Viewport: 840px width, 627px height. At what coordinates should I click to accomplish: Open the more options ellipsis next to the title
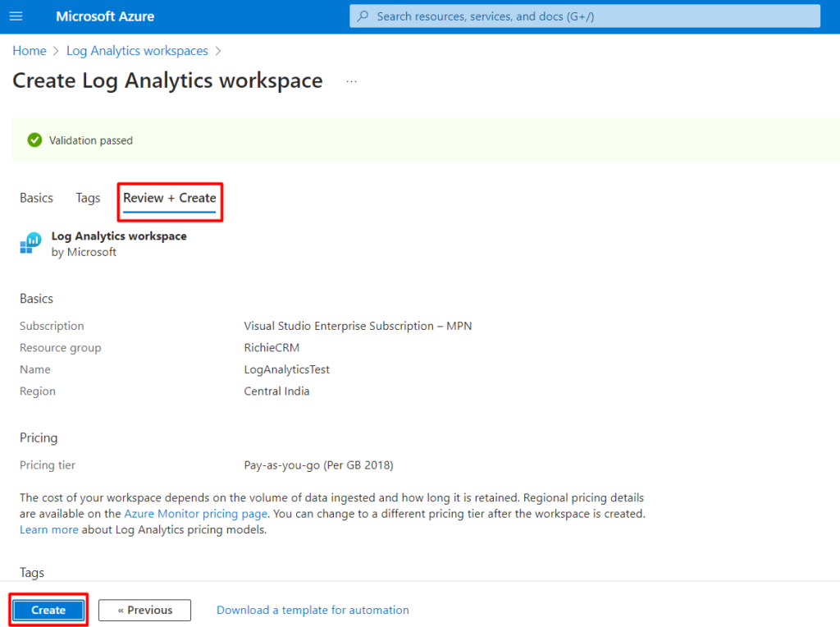pos(351,81)
